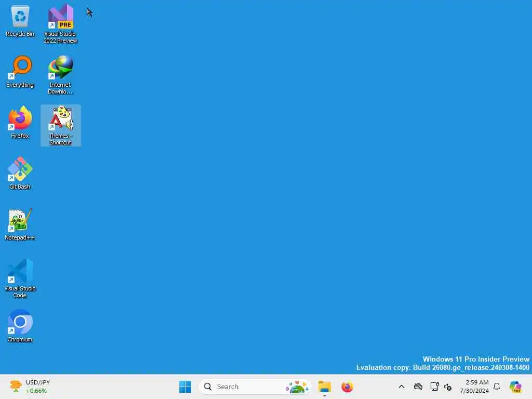Open the notifications bell

coord(497,387)
